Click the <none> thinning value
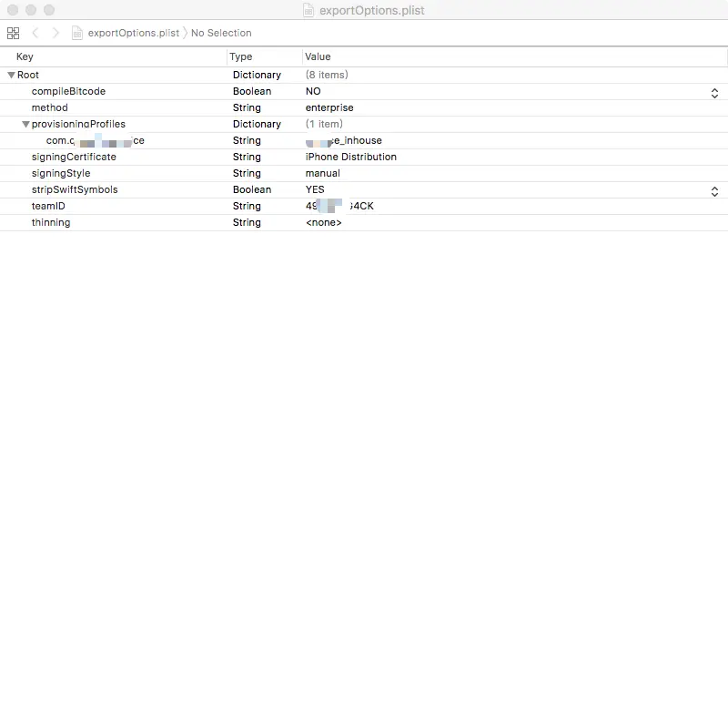Image resolution: width=728 pixels, height=703 pixels. point(324,222)
